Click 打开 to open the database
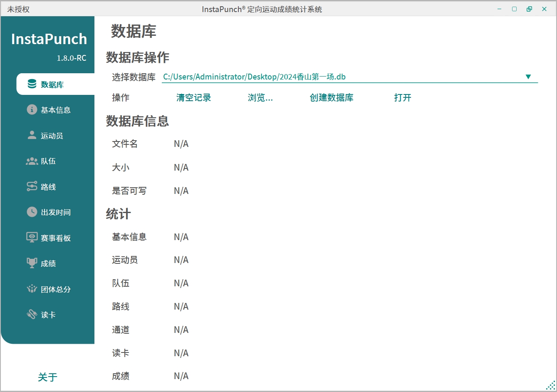This screenshot has height=392, width=557. [x=402, y=98]
